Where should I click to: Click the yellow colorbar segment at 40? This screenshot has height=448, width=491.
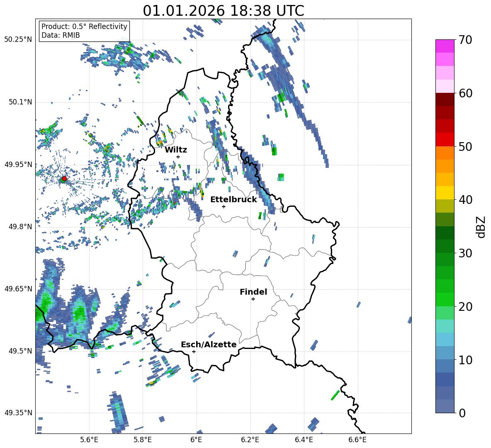[445, 193]
